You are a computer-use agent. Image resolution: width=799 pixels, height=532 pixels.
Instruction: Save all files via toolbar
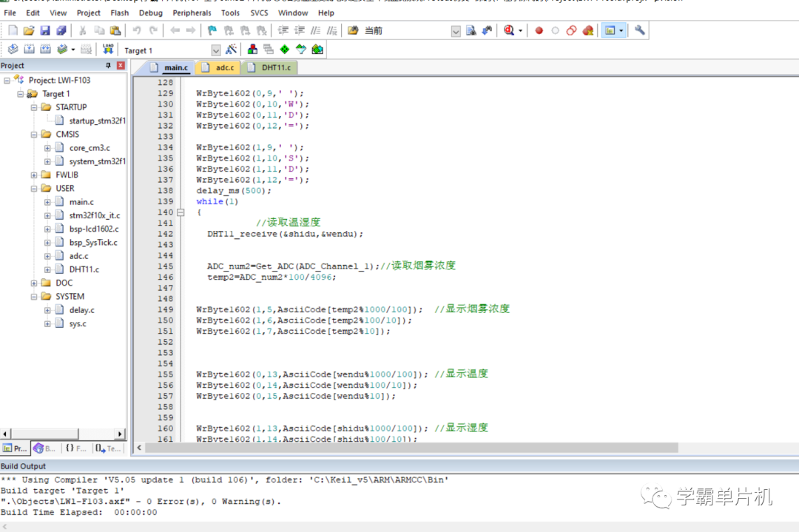click(x=61, y=30)
